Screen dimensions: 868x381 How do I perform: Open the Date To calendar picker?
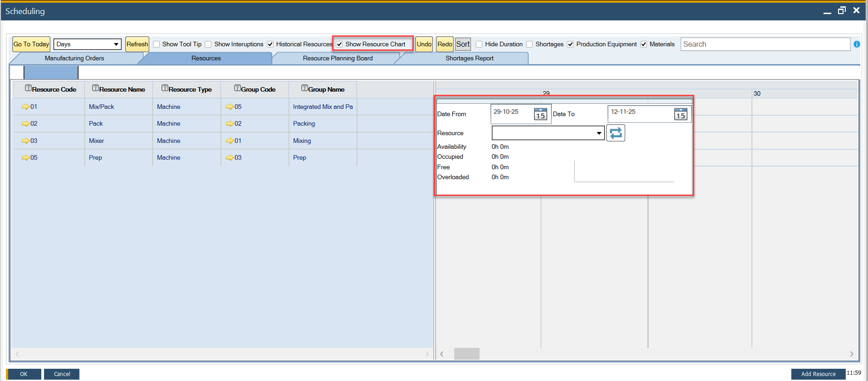(680, 114)
